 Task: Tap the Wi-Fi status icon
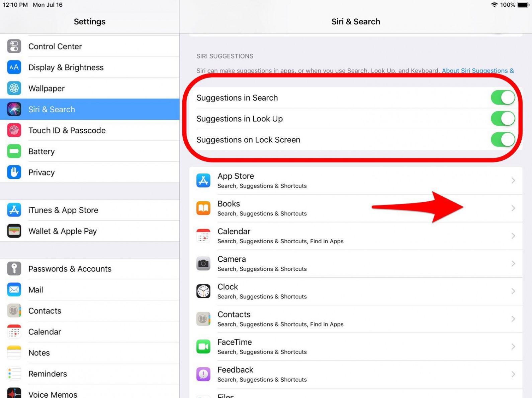[x=494, y=5]
